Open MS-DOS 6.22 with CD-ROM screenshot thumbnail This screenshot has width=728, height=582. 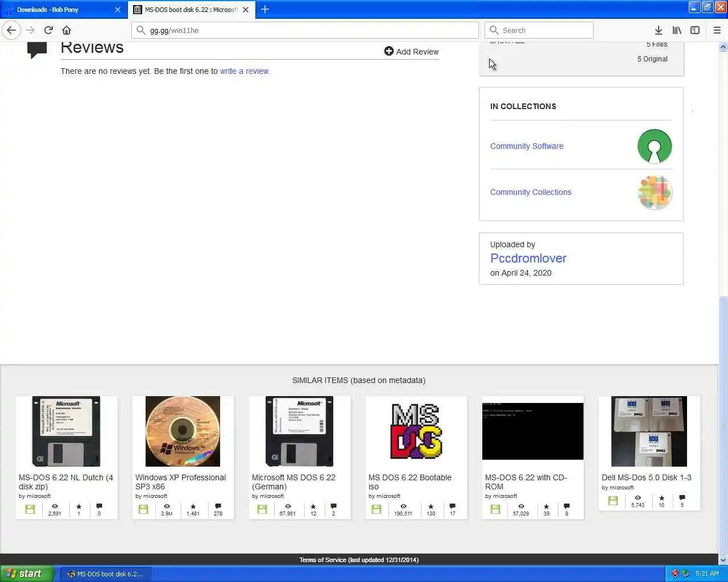click(533, 431)
